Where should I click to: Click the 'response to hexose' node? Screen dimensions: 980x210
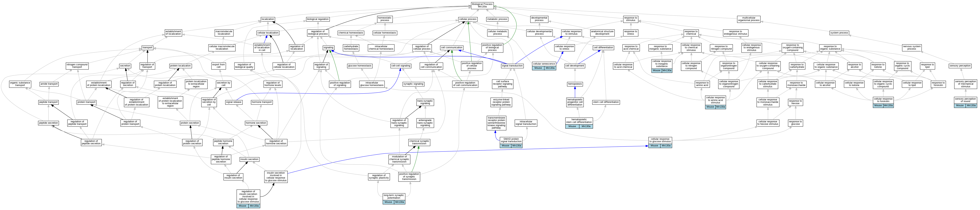[x=795, y=102]
